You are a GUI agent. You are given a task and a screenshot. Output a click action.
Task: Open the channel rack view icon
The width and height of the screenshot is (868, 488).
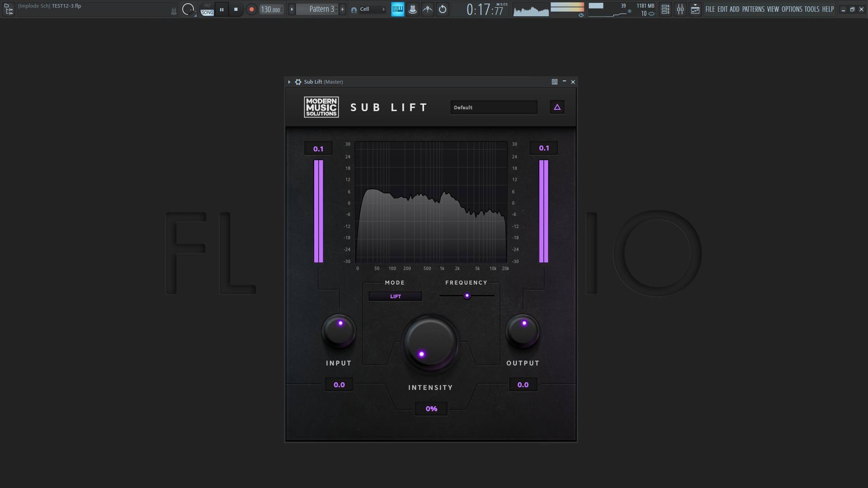click(x=695, y=9)
